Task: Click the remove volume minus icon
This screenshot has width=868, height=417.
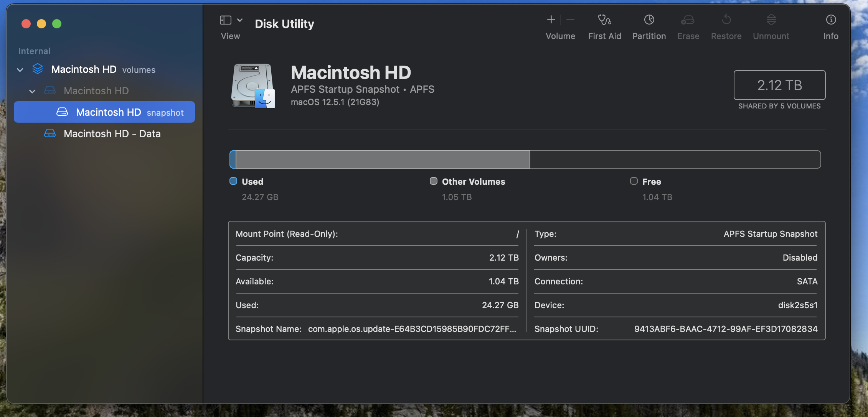Action: pyautogui.click(x=571, y=19)
